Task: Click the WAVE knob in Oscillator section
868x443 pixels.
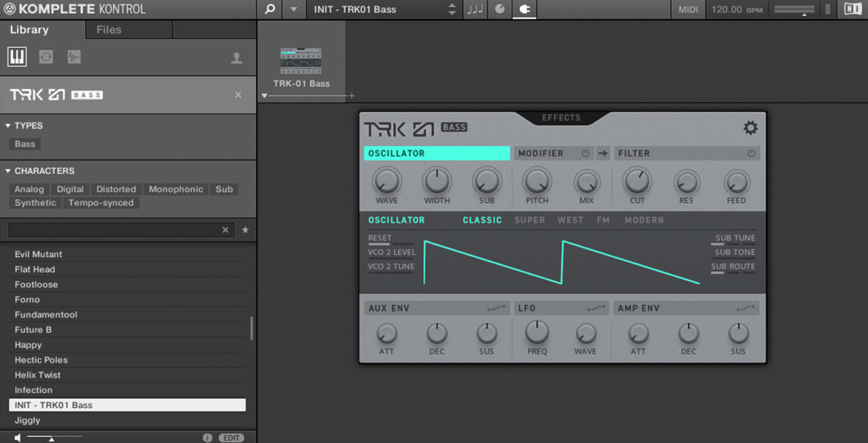Action: coord(387,181)
